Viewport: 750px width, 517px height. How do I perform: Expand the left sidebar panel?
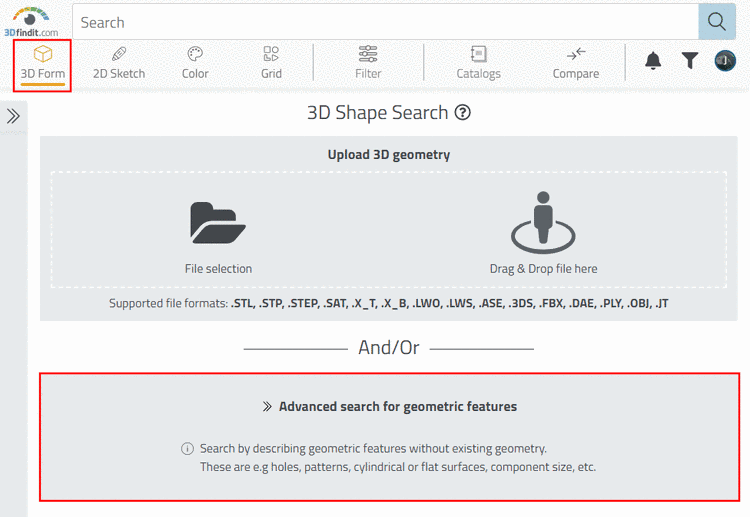click(14, 116)
